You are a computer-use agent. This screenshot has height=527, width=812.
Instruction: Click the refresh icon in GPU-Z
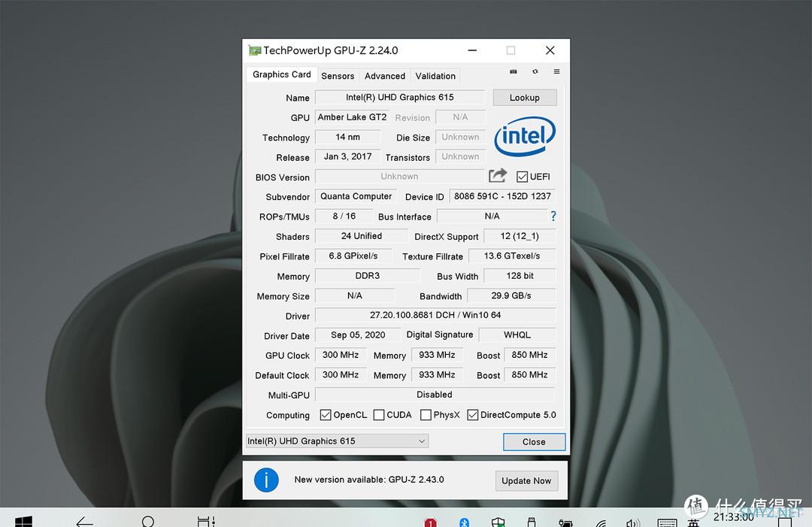pyautogui.click(x=535, y=72)
